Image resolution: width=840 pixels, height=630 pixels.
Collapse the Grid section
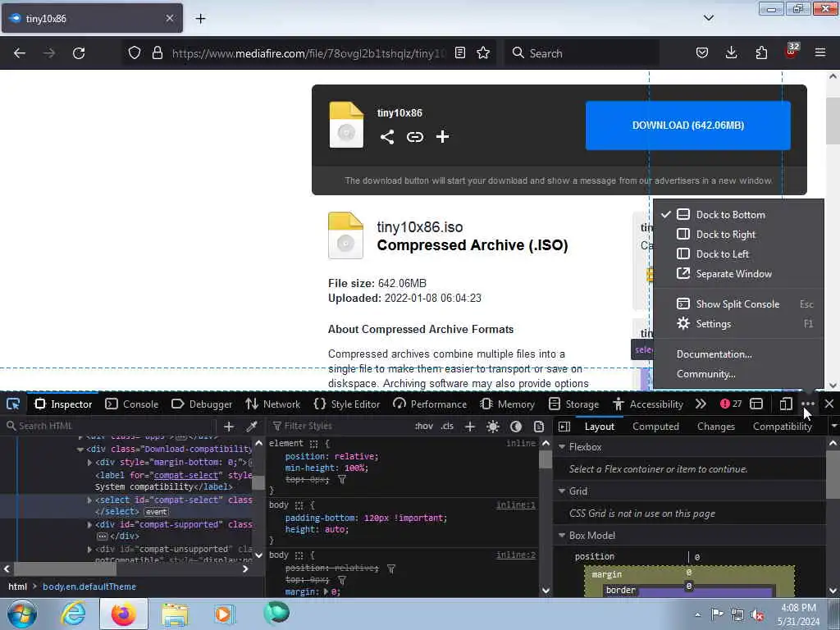point(563,491)
